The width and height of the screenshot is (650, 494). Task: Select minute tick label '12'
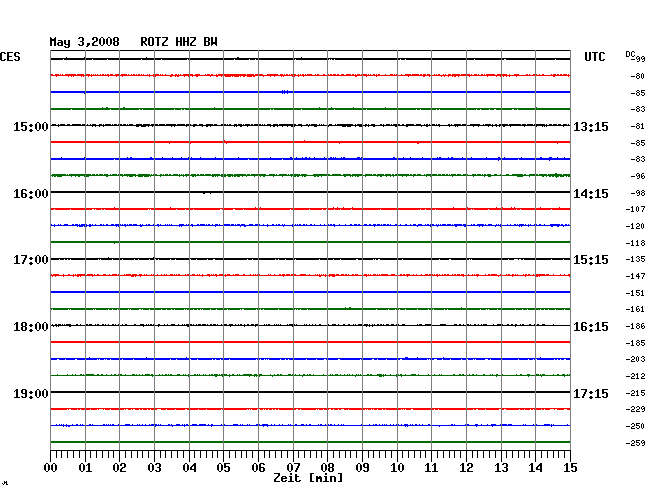click(x=466, y=468)
